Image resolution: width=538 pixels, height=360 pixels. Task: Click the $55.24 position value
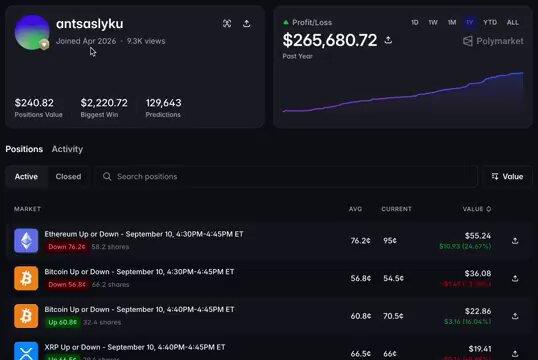pos(478,236)
